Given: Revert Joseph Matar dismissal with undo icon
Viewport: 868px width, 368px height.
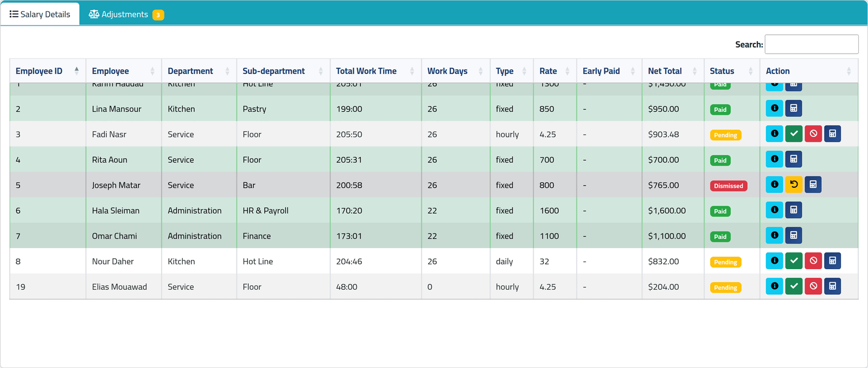Looking at the screenshot, I should (794, 185).
